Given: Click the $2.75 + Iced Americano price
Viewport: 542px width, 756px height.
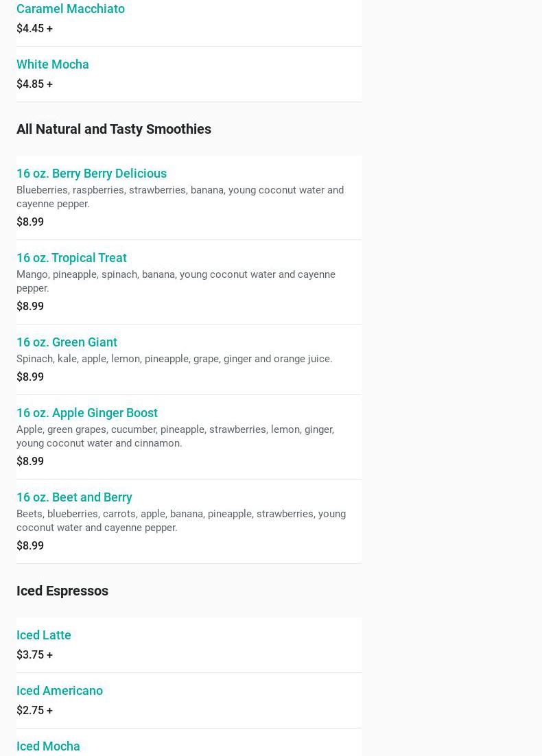Looking at the screenshot, I should (x=34, y=711).
